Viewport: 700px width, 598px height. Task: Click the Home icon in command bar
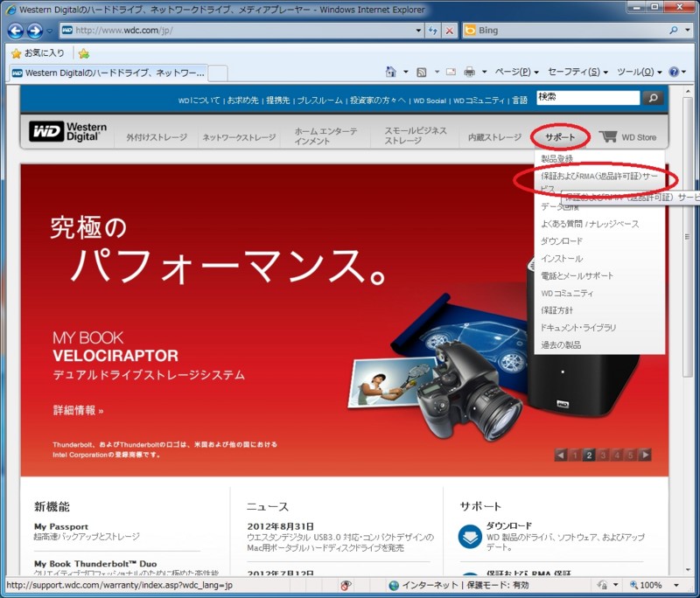coord(390,72)
